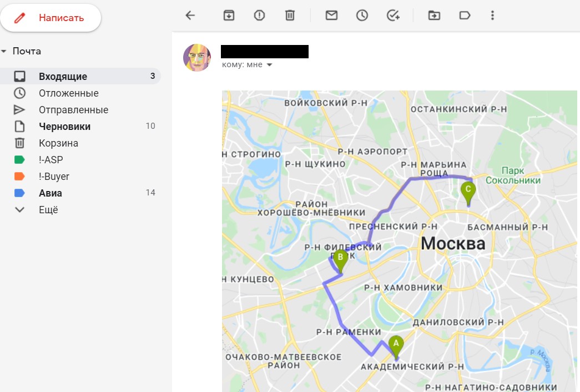Screen dimensions: 580x392
Task: Go back using the arrow icon
Action: pyautogui.click(x=190, y=16)
